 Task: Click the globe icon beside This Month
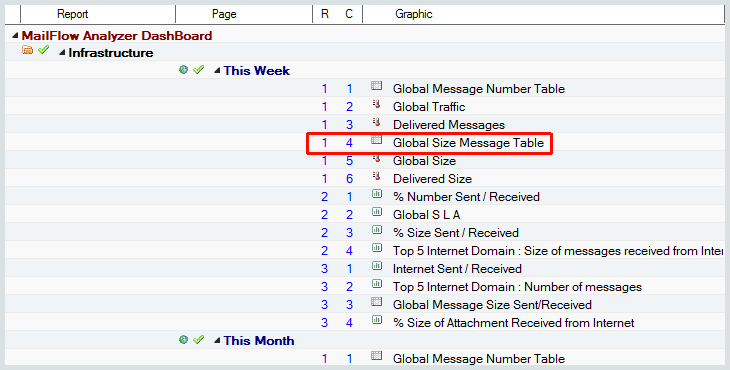[183, 339]
